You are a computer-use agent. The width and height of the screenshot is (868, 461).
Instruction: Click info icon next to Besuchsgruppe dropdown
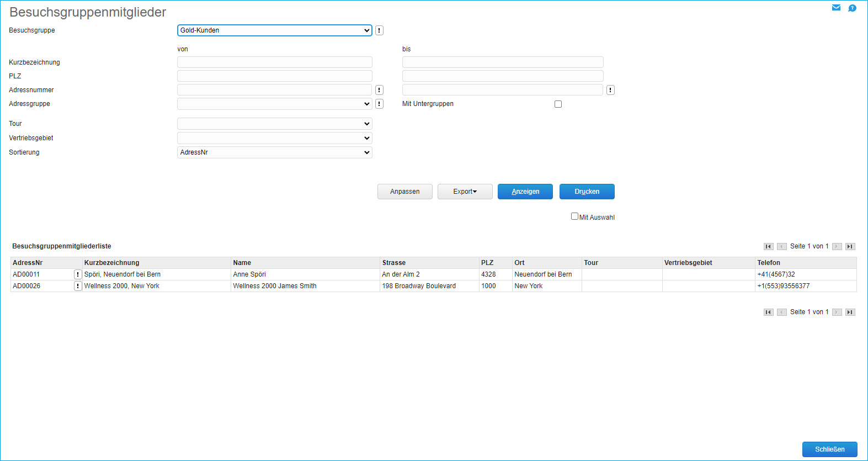pyautogui.click(x=379, y=30)
